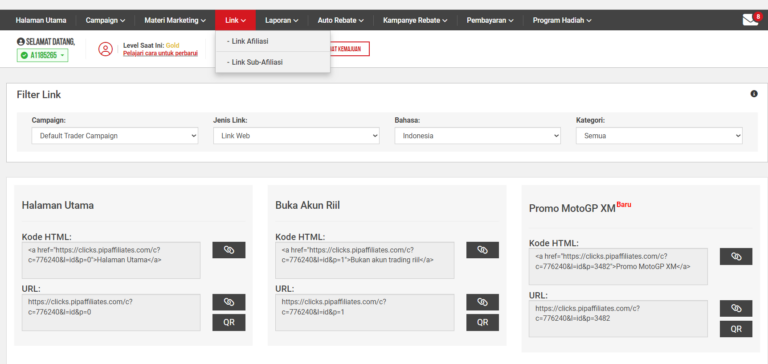The width and height of the screenshot is (768, 364).
Task: Open the Kategori dropdown
Action: click(x=659, y=136)
